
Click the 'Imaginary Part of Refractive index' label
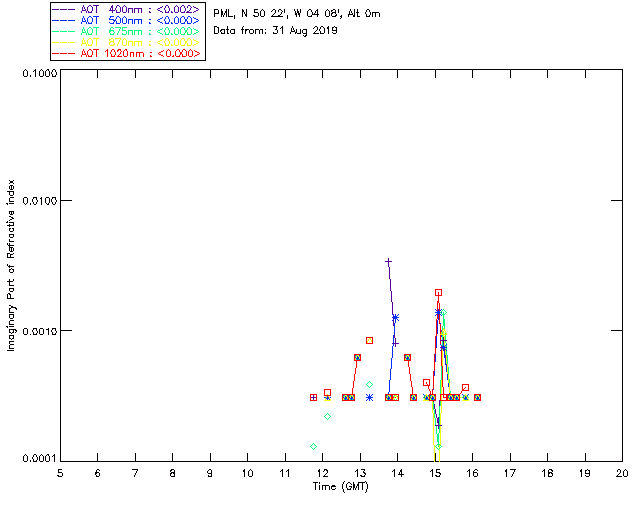pyautogui.click(x=11, y=265)
